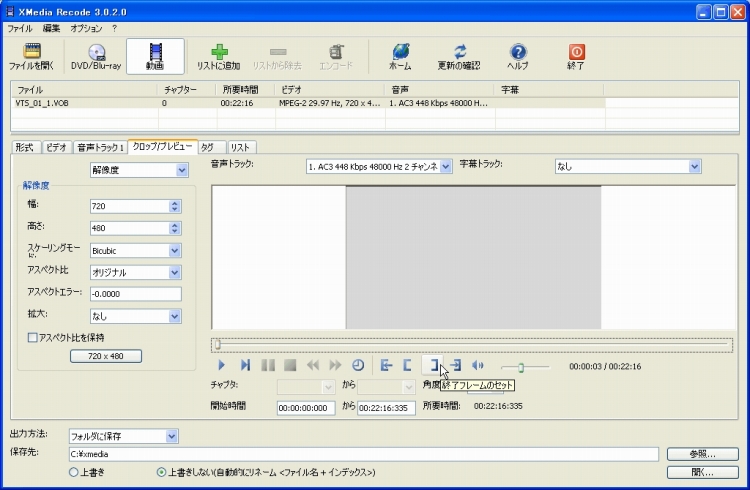Click the 保存先 C:¥xmedia path field

364,454
